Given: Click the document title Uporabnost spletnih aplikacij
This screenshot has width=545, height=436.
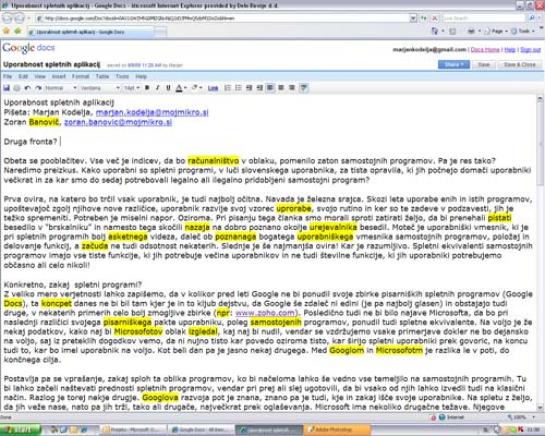Looking at the screenshot, I should pos(52,64).
